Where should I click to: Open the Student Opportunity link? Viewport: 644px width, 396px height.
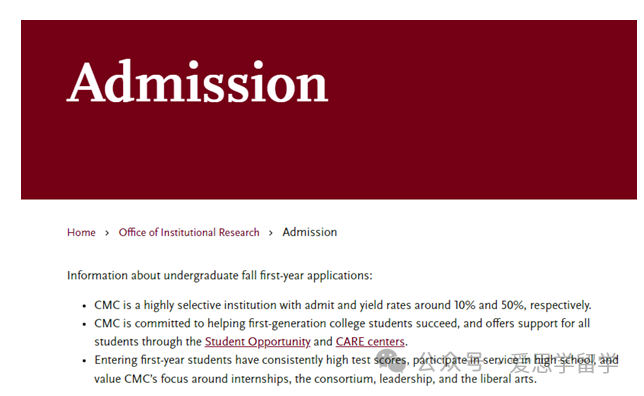point(258,342)
